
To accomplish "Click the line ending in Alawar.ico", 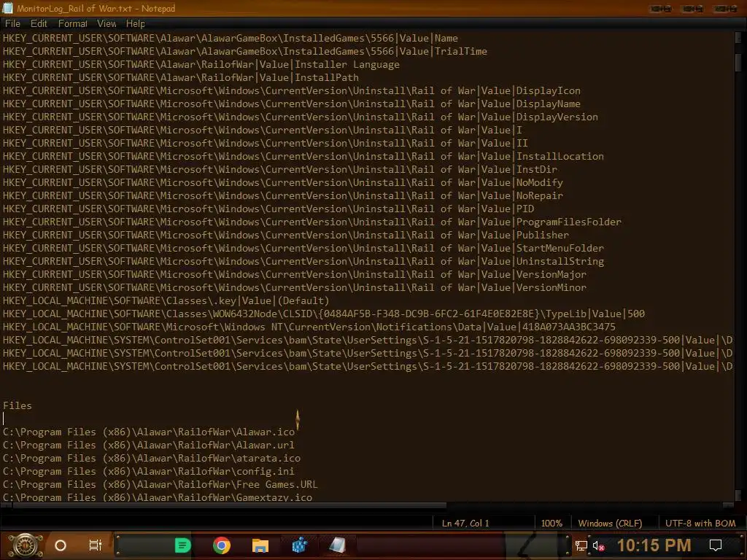I will tap(149, 432).
